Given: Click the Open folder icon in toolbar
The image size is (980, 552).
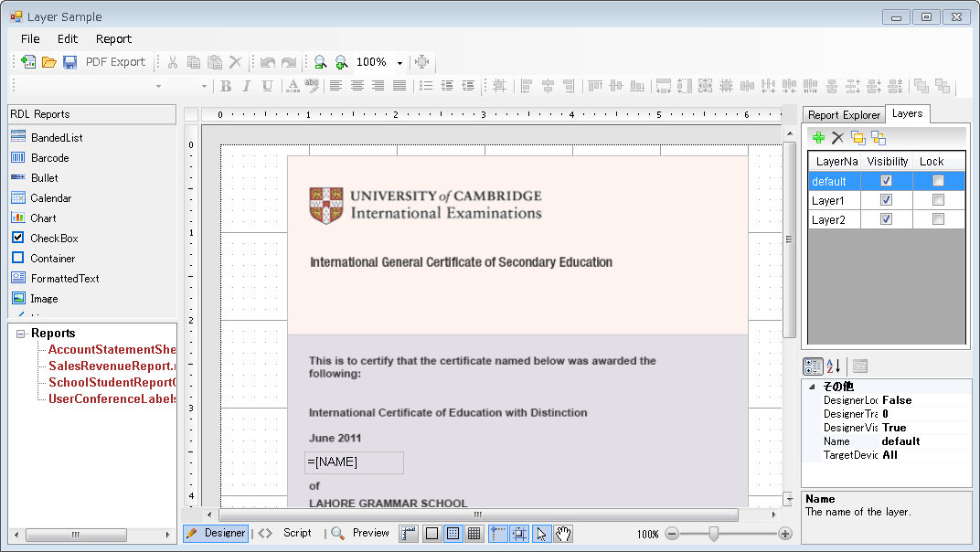Looking at the screenshot, I should coord(49,62).
